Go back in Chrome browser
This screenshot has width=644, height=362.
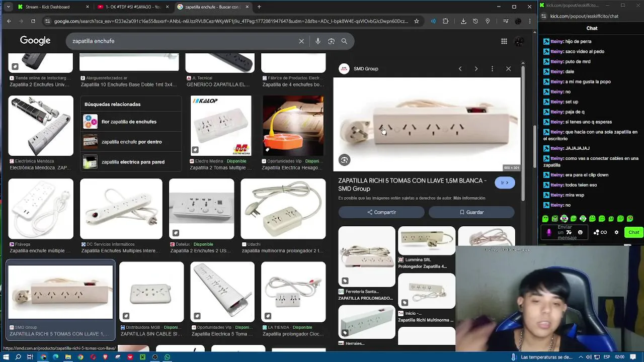point(9,21)
